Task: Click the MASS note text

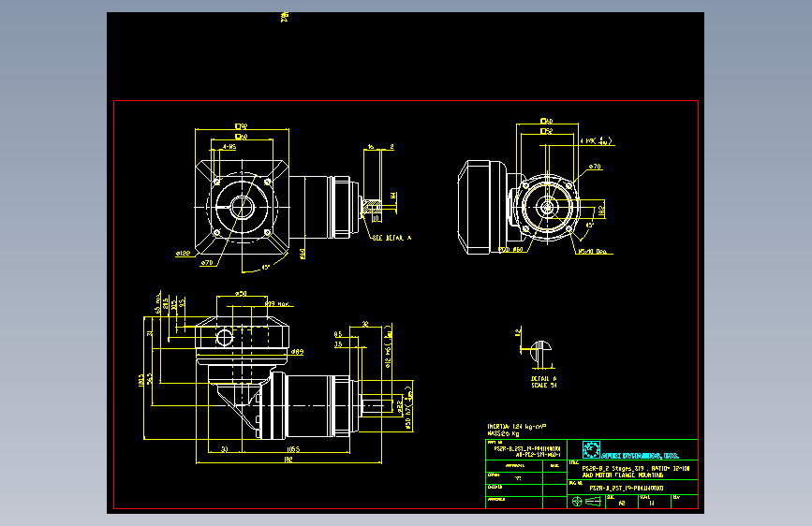Action: pos(502,434)
